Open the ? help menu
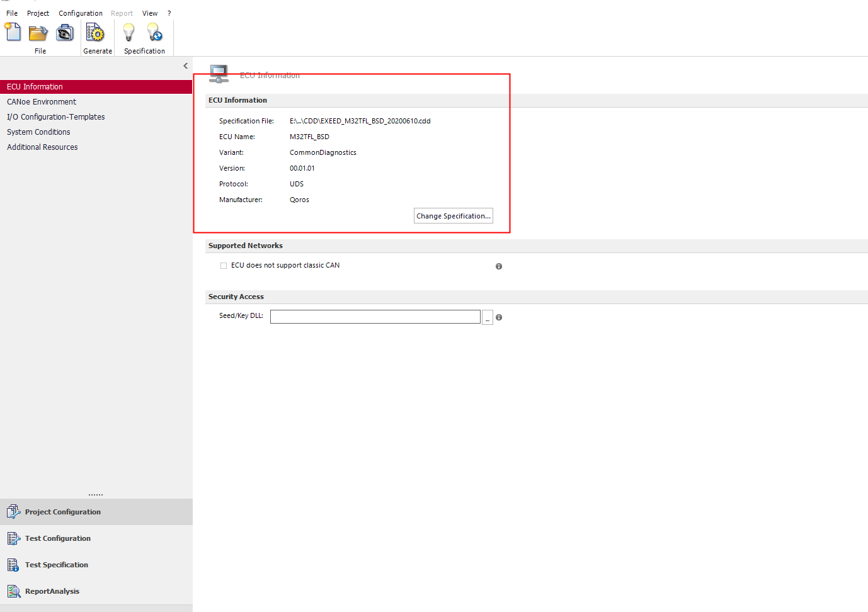 click(169, 13)
